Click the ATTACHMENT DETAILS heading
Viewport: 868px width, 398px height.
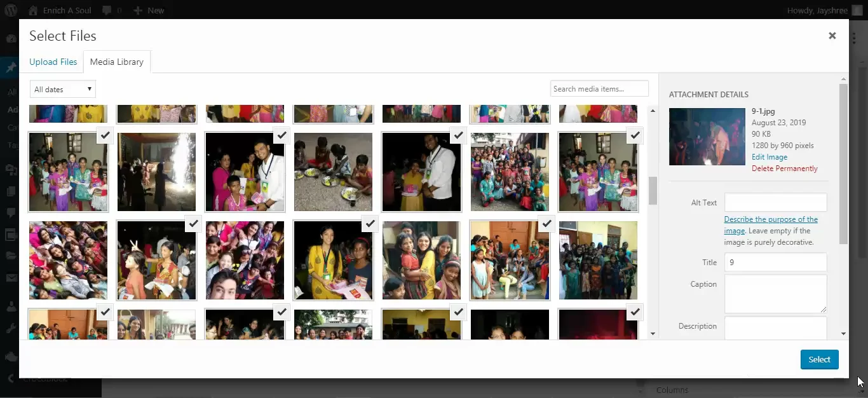pos(709,95)
